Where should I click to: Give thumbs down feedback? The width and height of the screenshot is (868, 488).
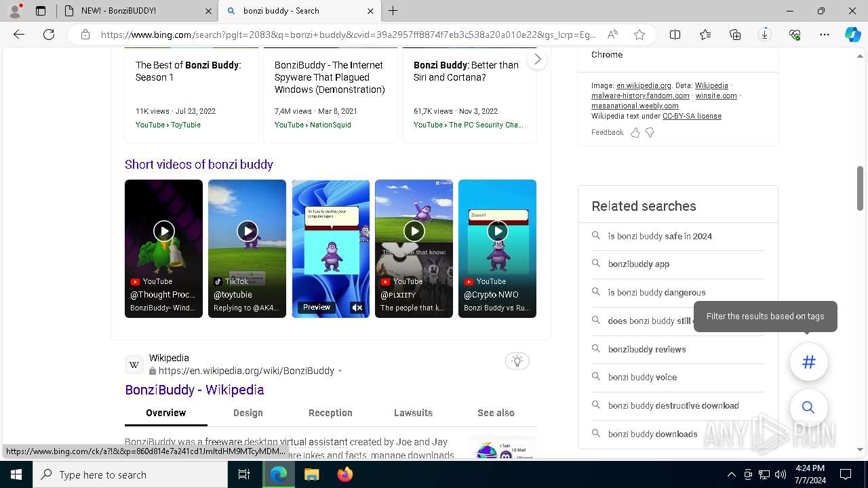[650, 133]
